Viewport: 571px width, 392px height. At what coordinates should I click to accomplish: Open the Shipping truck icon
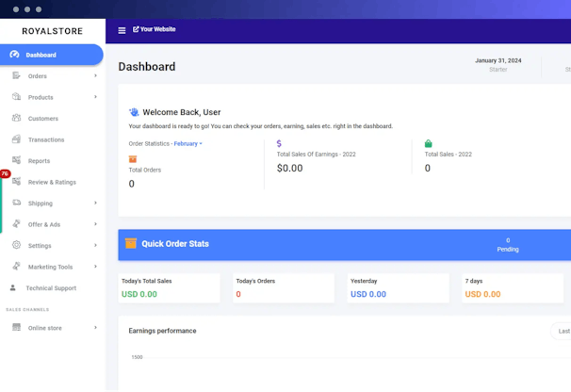coord(16,203)
